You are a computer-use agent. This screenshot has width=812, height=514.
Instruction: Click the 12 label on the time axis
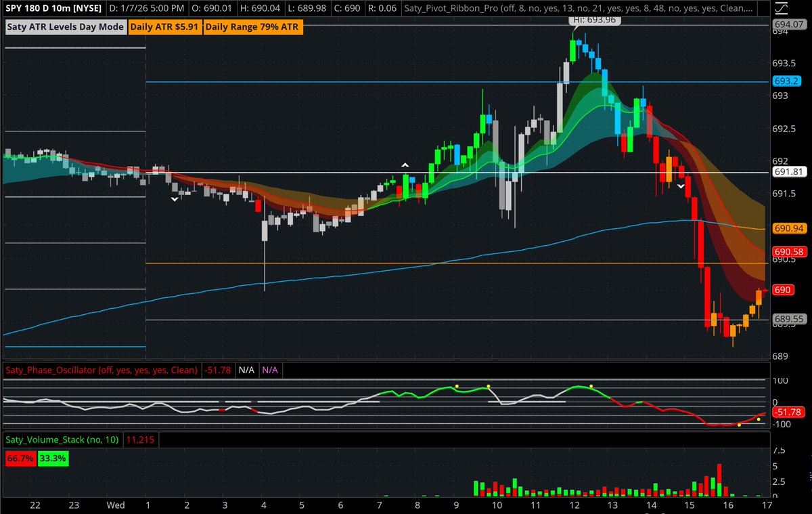coord(574,505)
